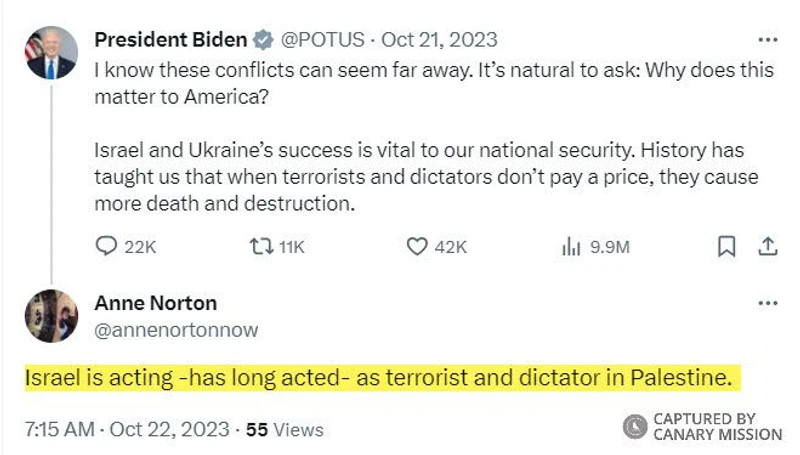This screenshot has height=455, width=800.
Task: Like the tweet via the heart icon
Action: [416, 246]
